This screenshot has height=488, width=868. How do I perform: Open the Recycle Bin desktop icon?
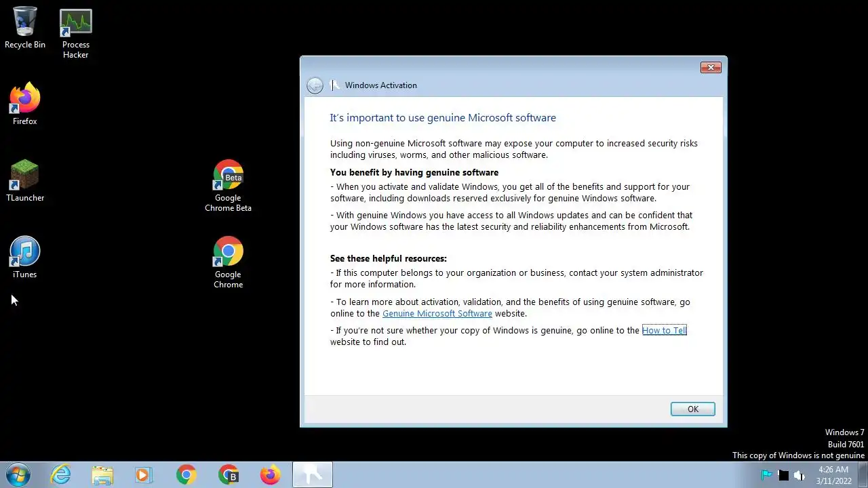click(25, 28)
